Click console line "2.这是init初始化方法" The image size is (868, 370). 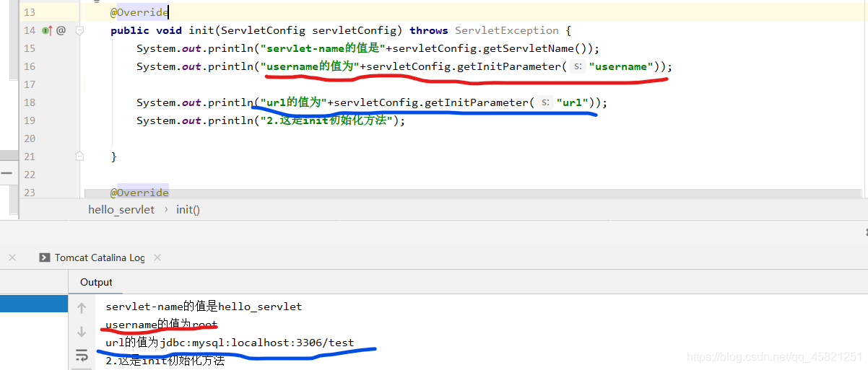pyautogui.click(x=165, y=360)
